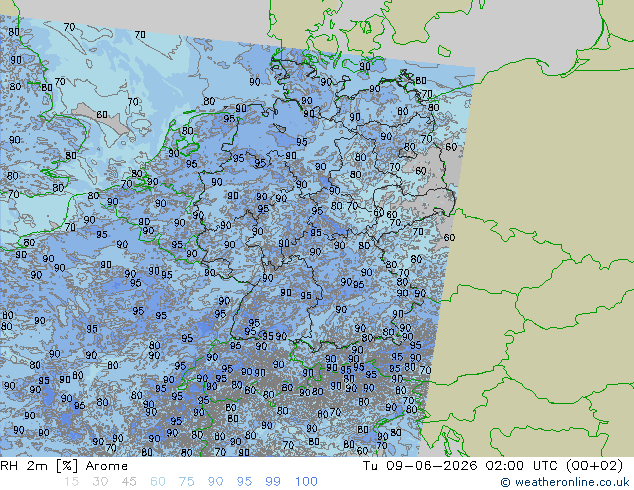Click the weatheronline.co.uk copyright text
Screen dimensions: 634x490
click(x=565, y=482)
